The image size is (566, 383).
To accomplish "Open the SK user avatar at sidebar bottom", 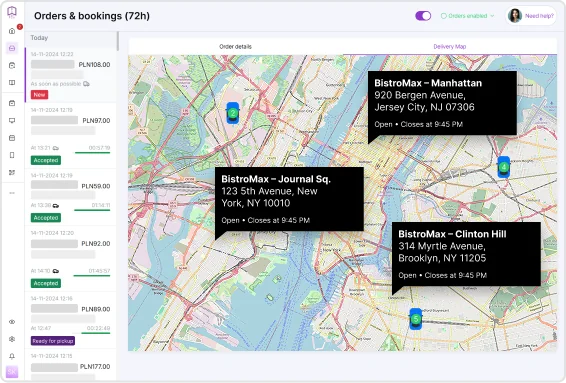I will 12,372.
